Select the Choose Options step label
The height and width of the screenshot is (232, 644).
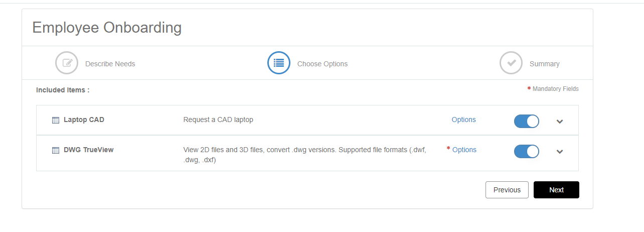[322, 64]
